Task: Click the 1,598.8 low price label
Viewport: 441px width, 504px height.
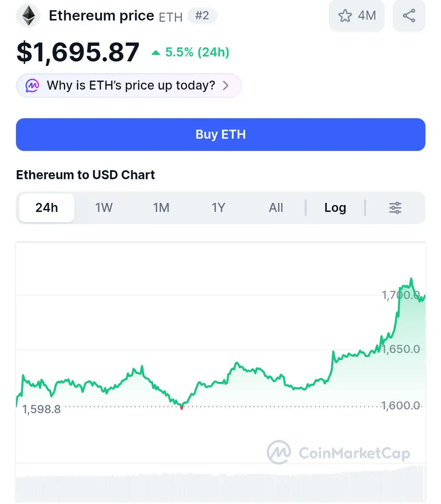Action: pos(42,409)
